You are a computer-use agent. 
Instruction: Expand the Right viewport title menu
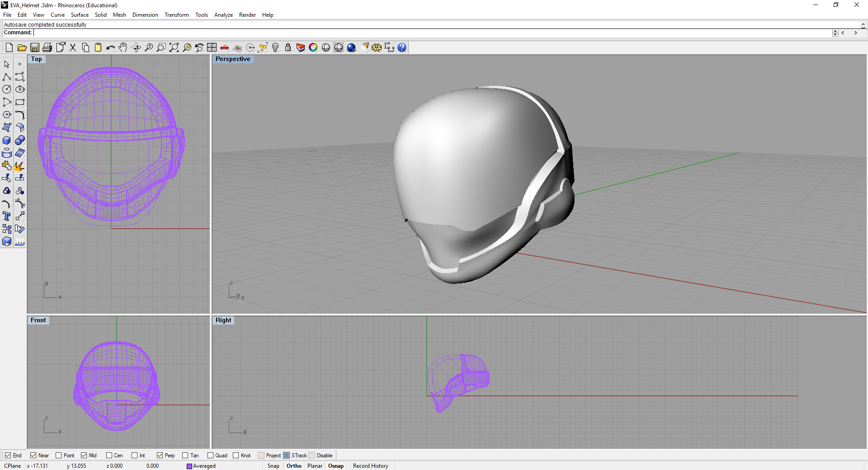click(223, 320)
